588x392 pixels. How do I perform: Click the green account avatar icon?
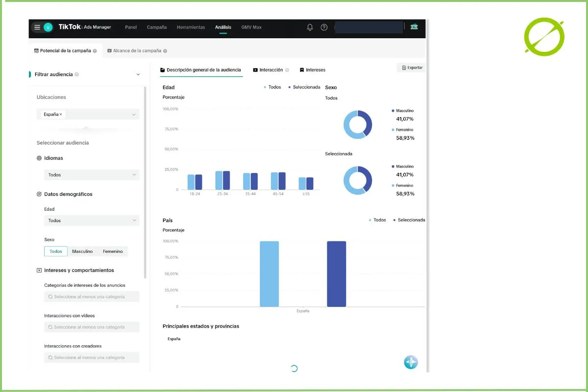point(48,27)
